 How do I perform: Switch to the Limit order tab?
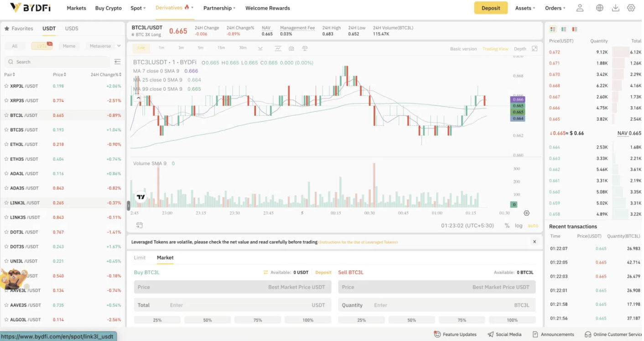140,258
